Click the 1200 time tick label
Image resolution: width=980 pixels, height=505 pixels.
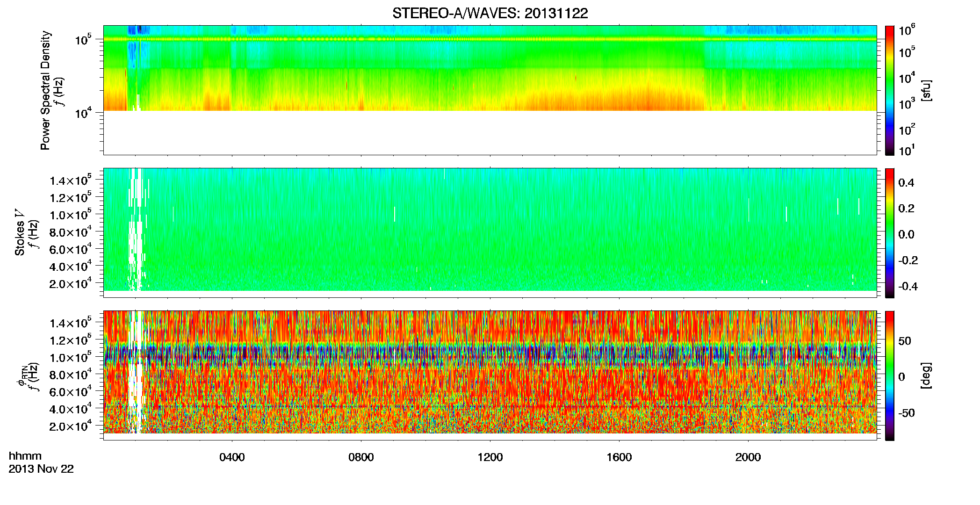tap(490, 457)
